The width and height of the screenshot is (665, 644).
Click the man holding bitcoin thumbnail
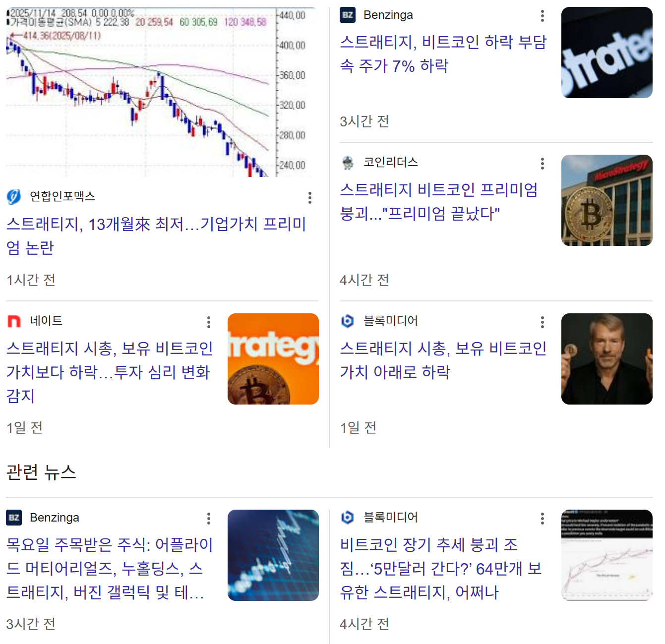click(606, 359)
